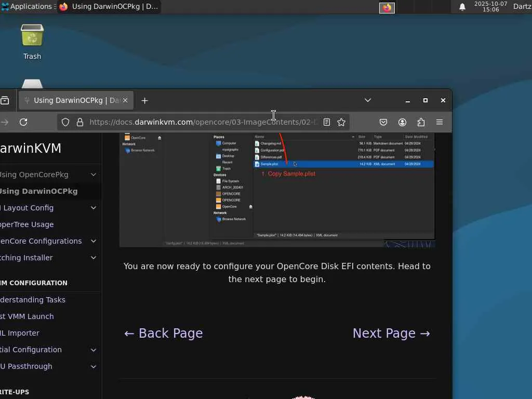Close the Using DarwinOCPkg browser tab
The width and height of the screenshot is (532, 399).
pyautogui.click(x=125, y=100)
